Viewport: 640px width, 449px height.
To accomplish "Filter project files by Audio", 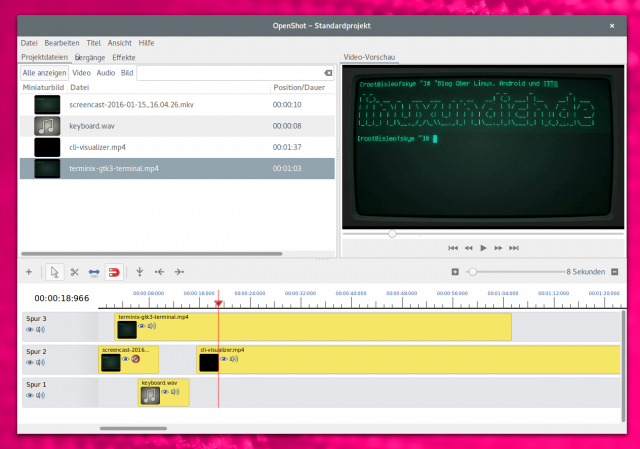I will 106,73.
